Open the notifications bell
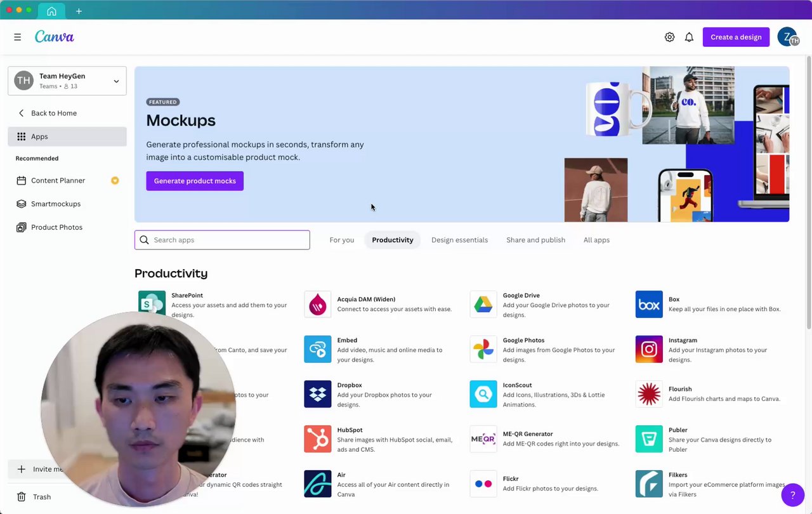 coord(689,37)
